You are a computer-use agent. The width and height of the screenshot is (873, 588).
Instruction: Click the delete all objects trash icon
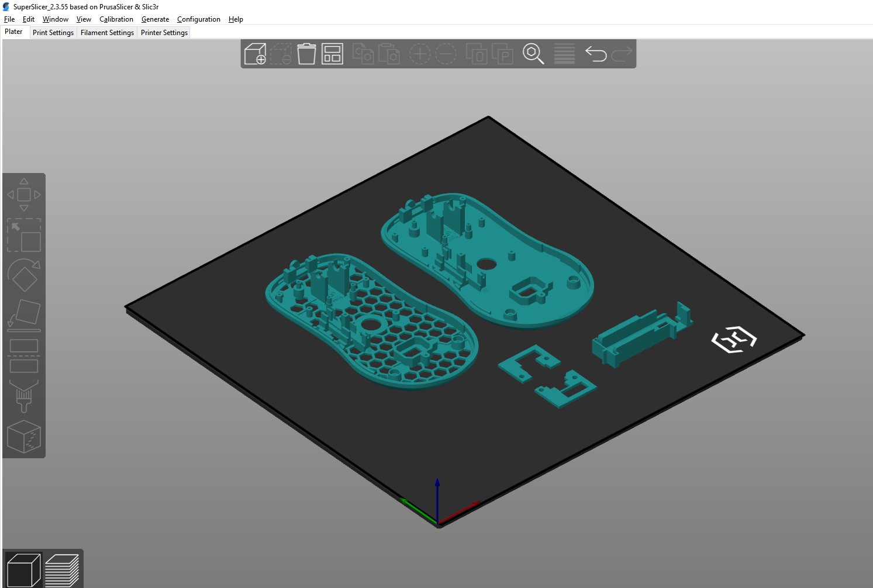tap(306, 53)
